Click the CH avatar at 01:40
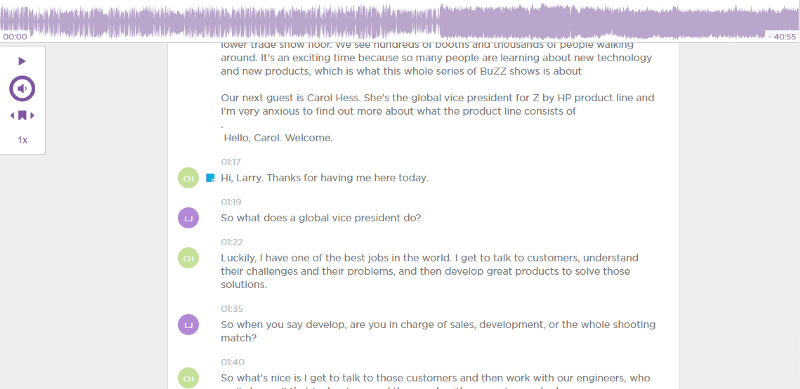 (x=188, y=378)
